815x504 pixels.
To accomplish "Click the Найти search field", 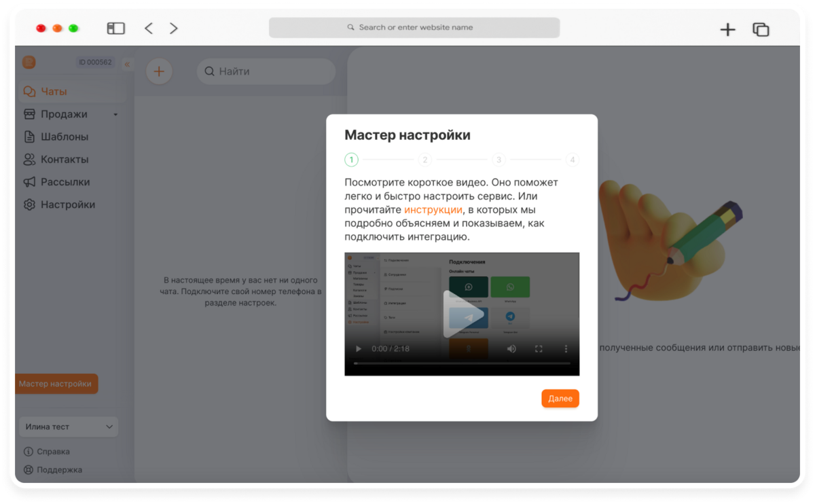I will coord(266,71).
